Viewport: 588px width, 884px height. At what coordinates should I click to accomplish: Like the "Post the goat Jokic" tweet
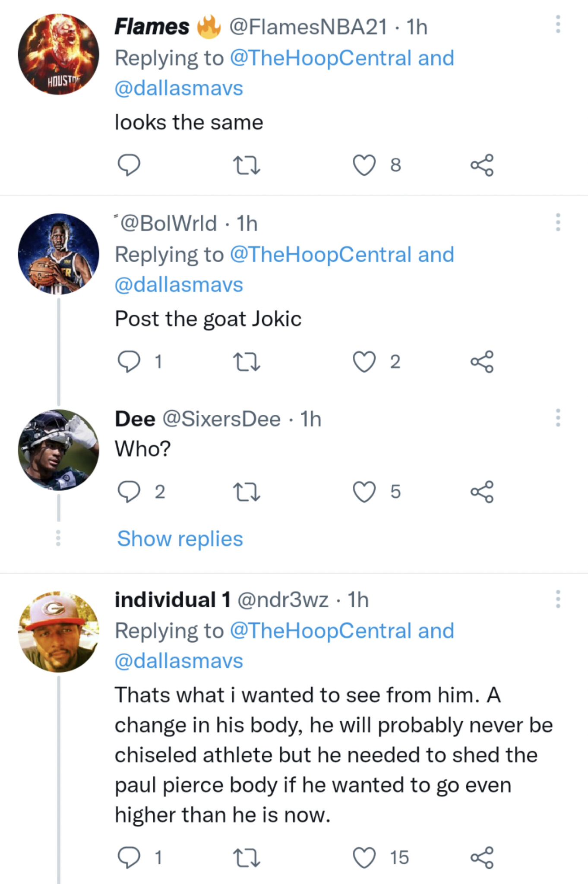pyautogui.click(x=364, y=362)
